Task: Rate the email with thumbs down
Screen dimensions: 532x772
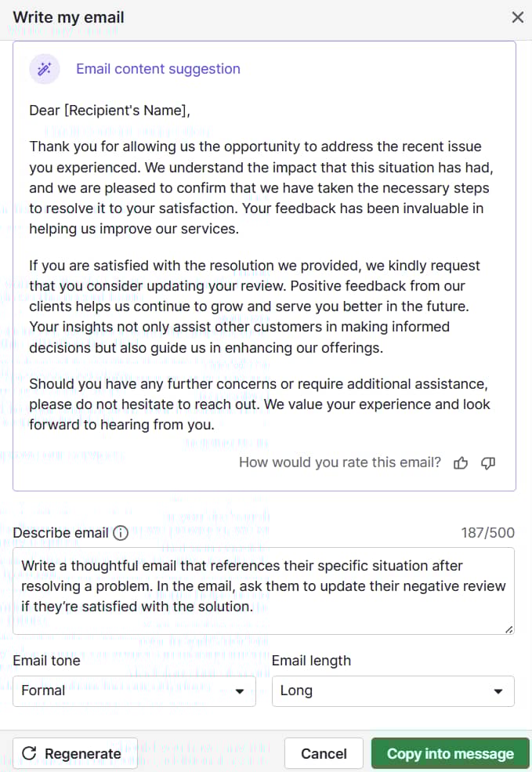Action: pos(488,463)
